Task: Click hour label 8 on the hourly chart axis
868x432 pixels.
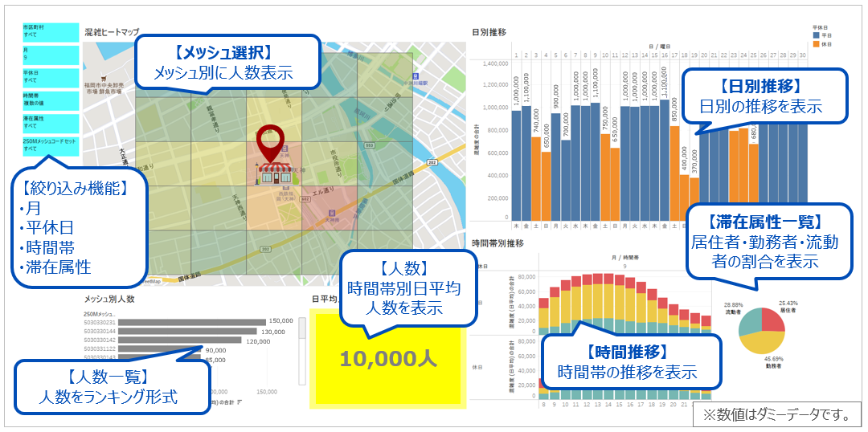Action: pos(543,405)
